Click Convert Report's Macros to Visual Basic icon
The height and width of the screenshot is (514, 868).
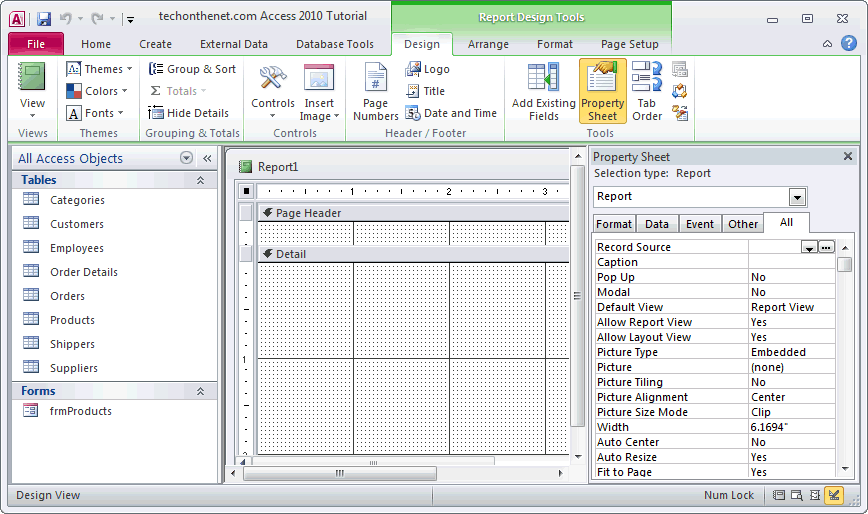point(680,113)
